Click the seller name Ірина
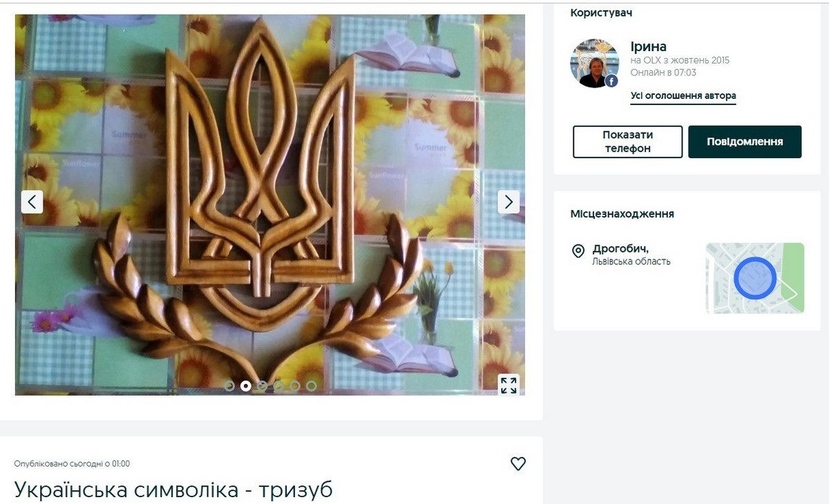The height and width of the screenshot is (504, 829). [649, 47]
